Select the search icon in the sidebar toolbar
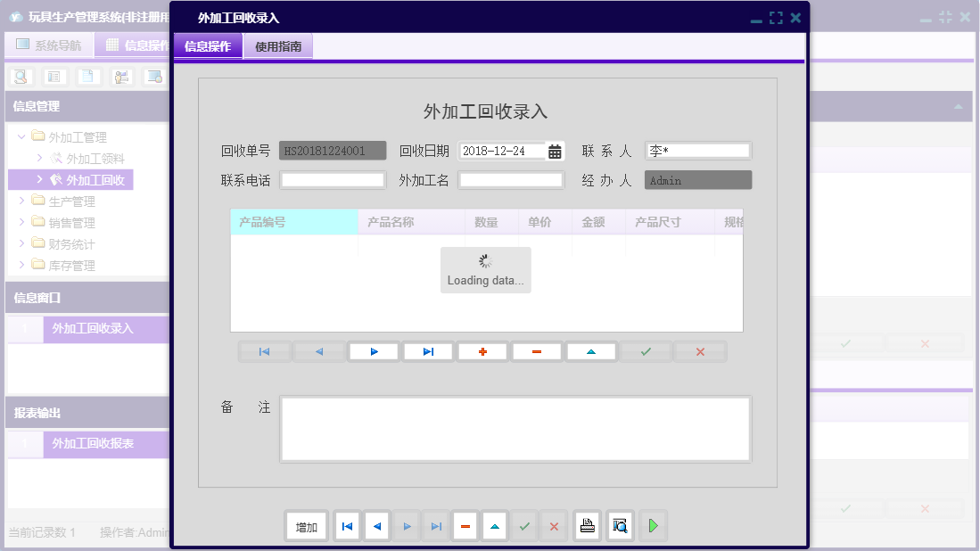This screenshot has height=551, width=980. click(20, 77)
